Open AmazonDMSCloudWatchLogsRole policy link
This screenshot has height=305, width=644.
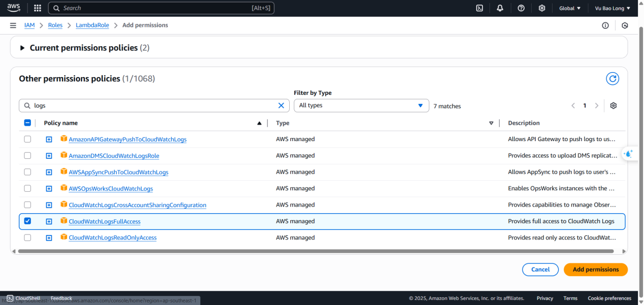click(114, 156)
